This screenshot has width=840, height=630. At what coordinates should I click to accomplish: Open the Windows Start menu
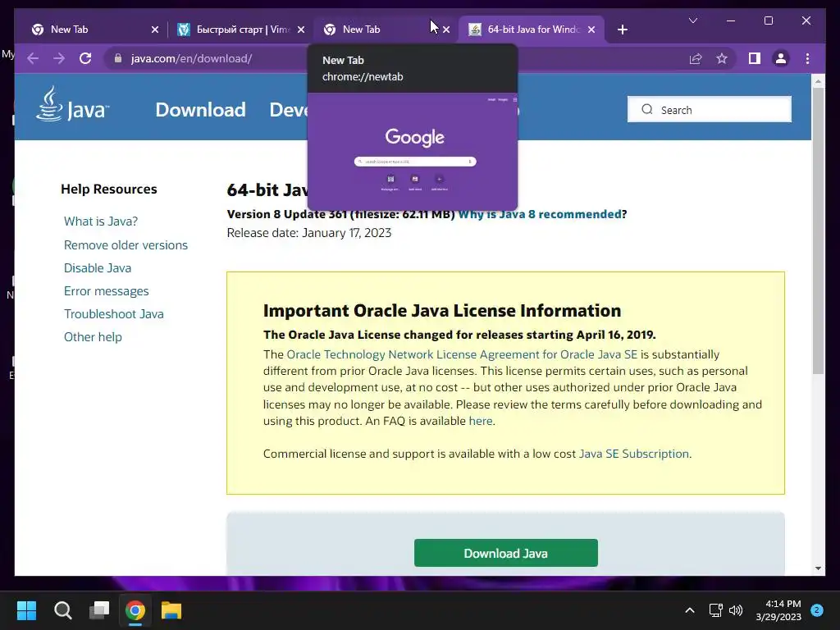(26, 610)
